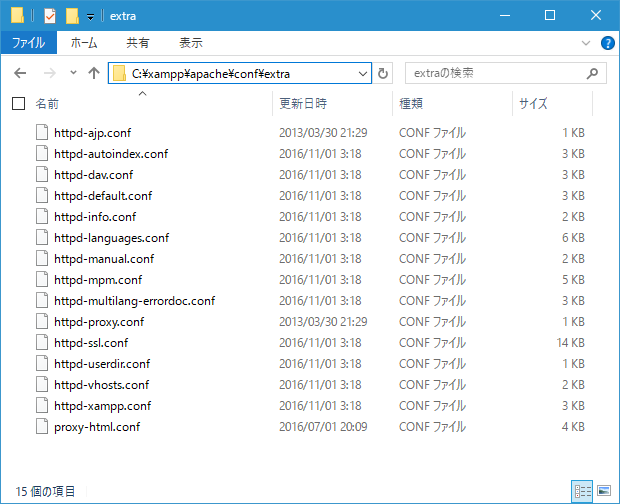Select the file icon of httpd-info.conf

click(x=42, y=216)
